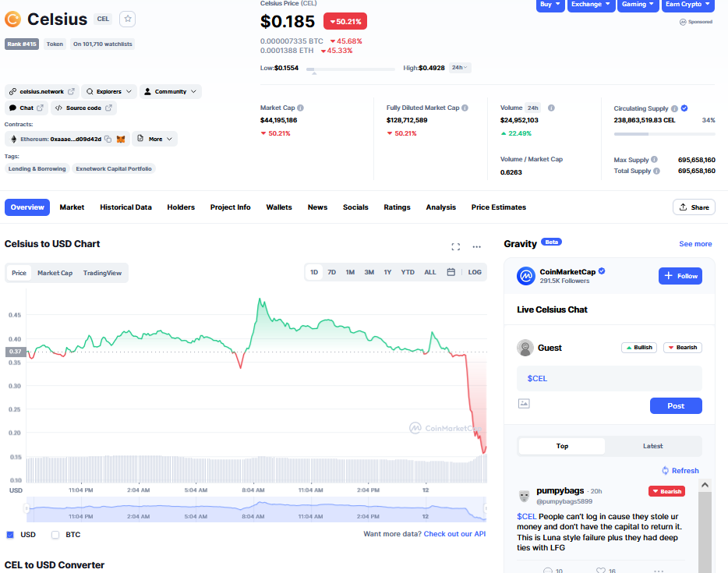Add token to MetaMask via fox icon
The height and width of the screenshot is (573, 728).
[121, 139]
